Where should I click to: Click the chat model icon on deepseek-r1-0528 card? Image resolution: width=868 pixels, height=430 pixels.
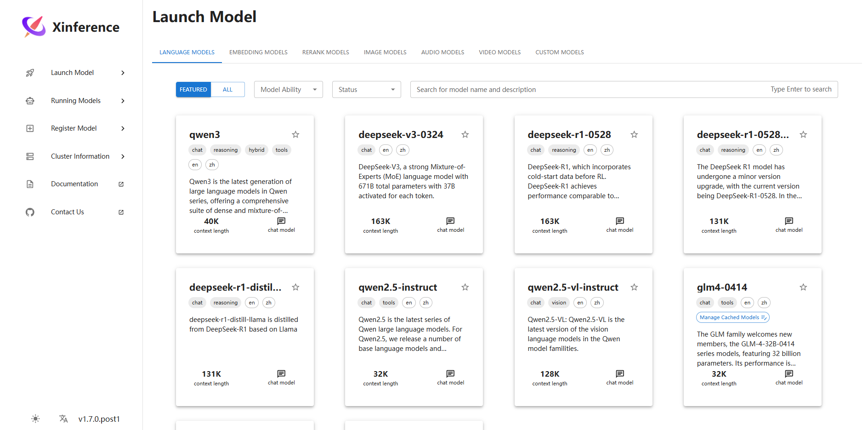point(620,221)
